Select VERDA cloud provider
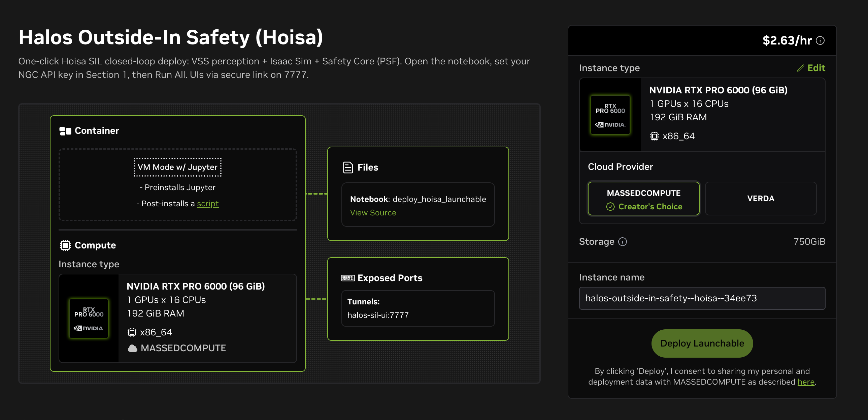 [x=761, y=199]
